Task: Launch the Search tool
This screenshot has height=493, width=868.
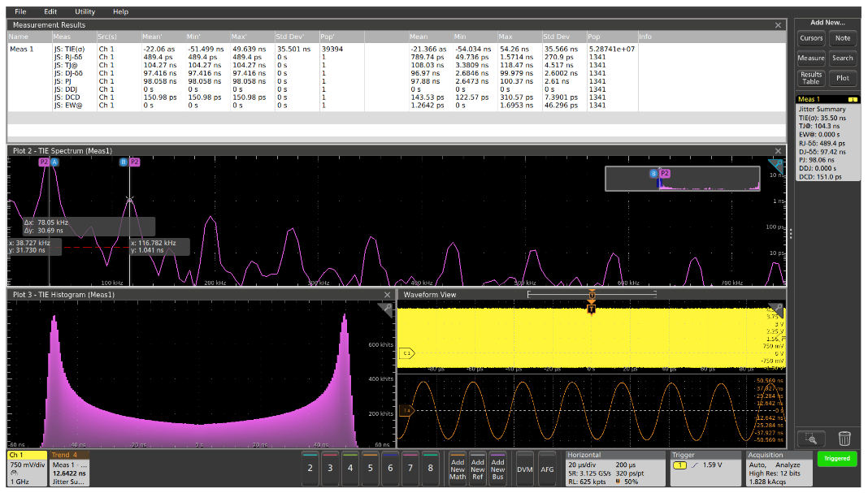Action: 843,58
